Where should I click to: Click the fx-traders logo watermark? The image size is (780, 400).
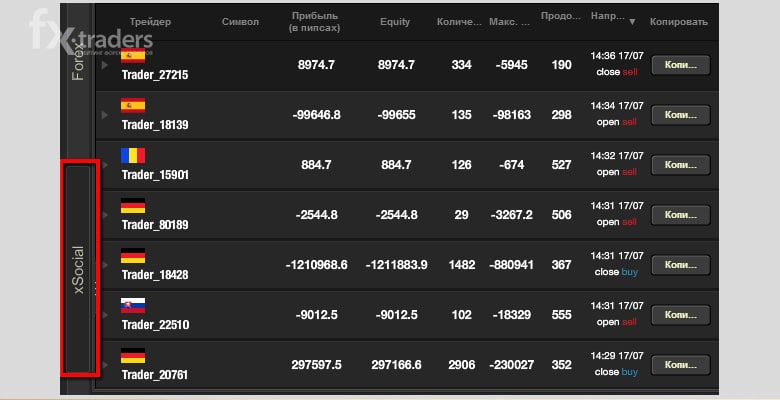point(91,32)
